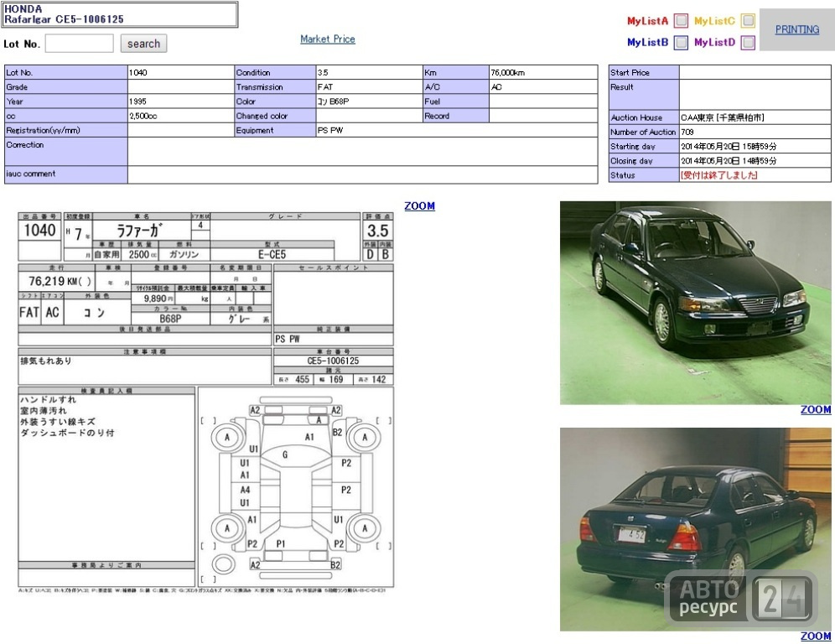Click the Result label
This screenshot has height=644, width=835.
point(622,87)
